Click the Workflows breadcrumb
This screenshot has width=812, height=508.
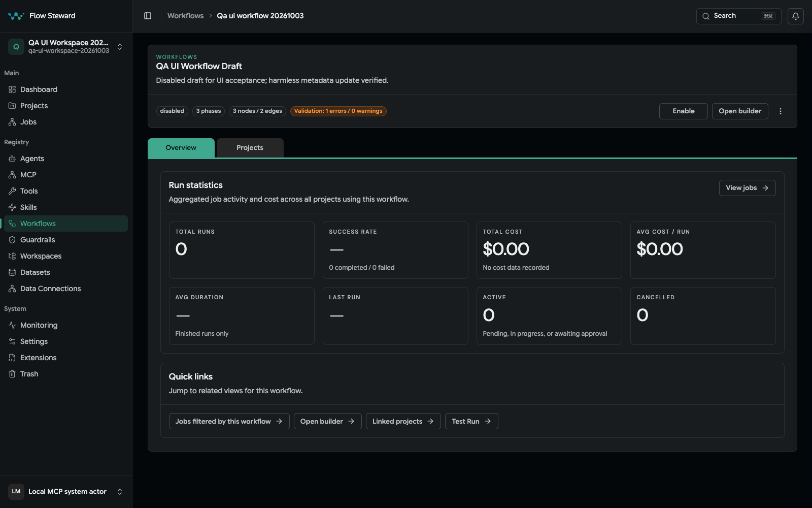point(185,16)
